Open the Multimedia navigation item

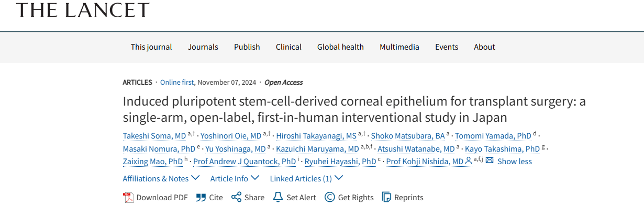399,47
